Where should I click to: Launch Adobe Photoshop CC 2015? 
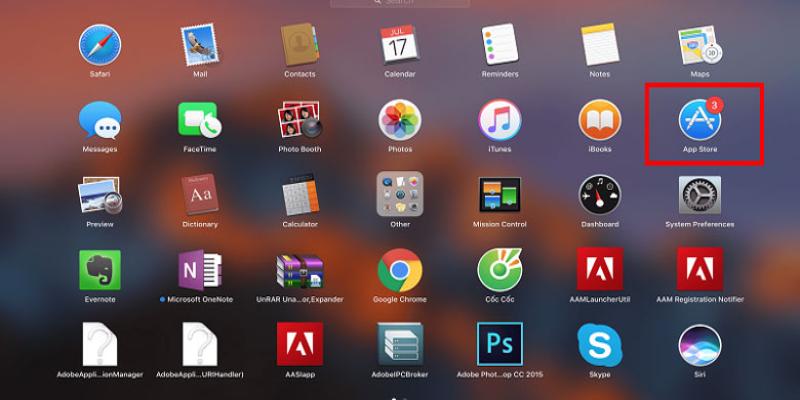click(500, 344)
